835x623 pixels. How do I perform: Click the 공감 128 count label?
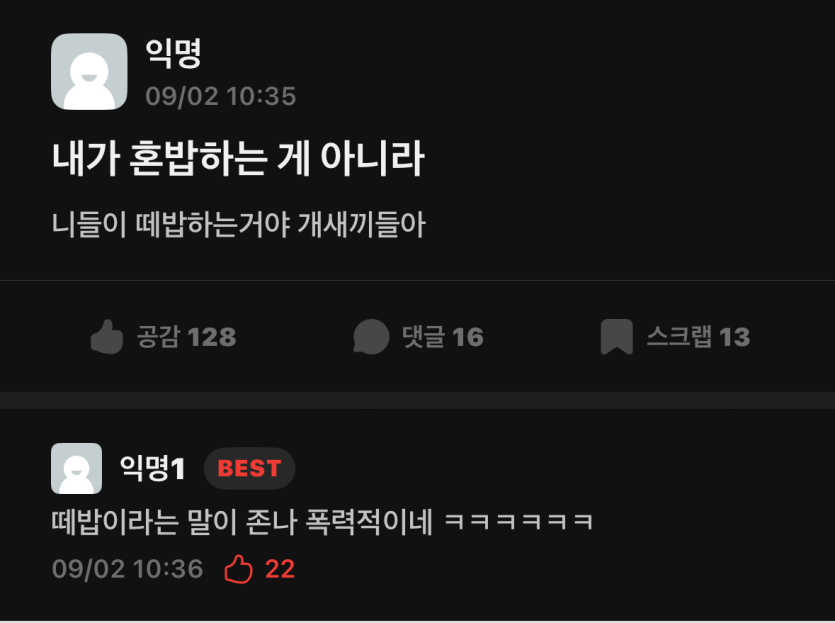pos(186,337)
